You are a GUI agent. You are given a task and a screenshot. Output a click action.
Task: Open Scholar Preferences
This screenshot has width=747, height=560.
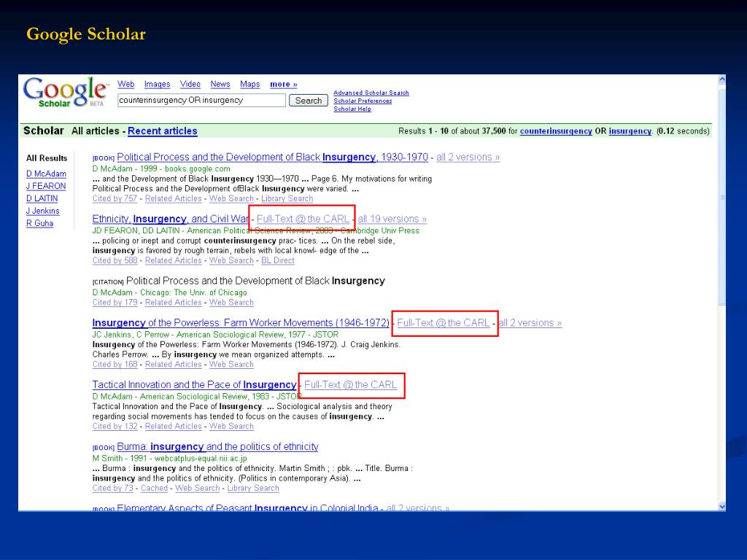tap(363, 101)
